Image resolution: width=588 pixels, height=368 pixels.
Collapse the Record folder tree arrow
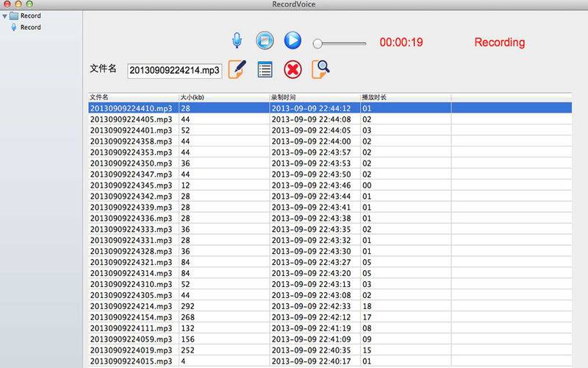tap(4, 16)
